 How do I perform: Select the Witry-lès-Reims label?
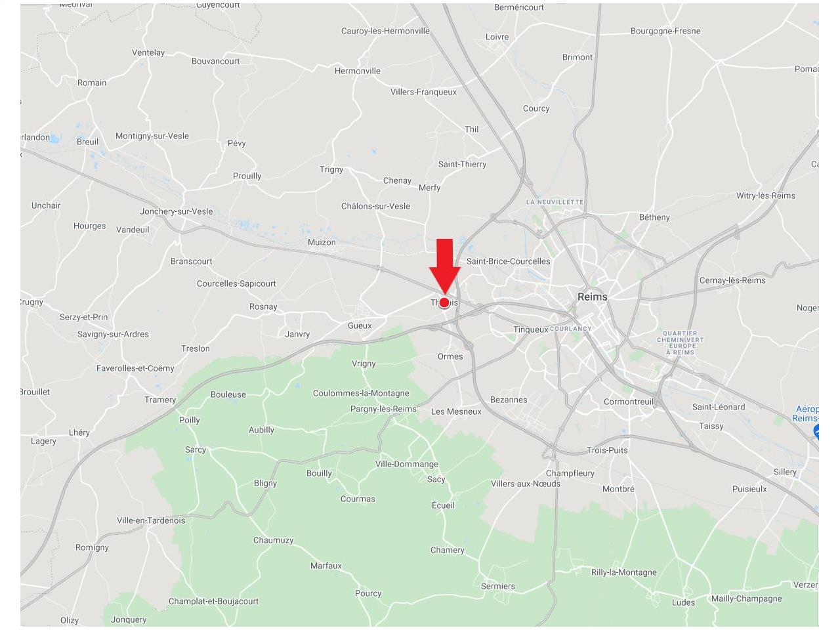[x=766, y=196]
